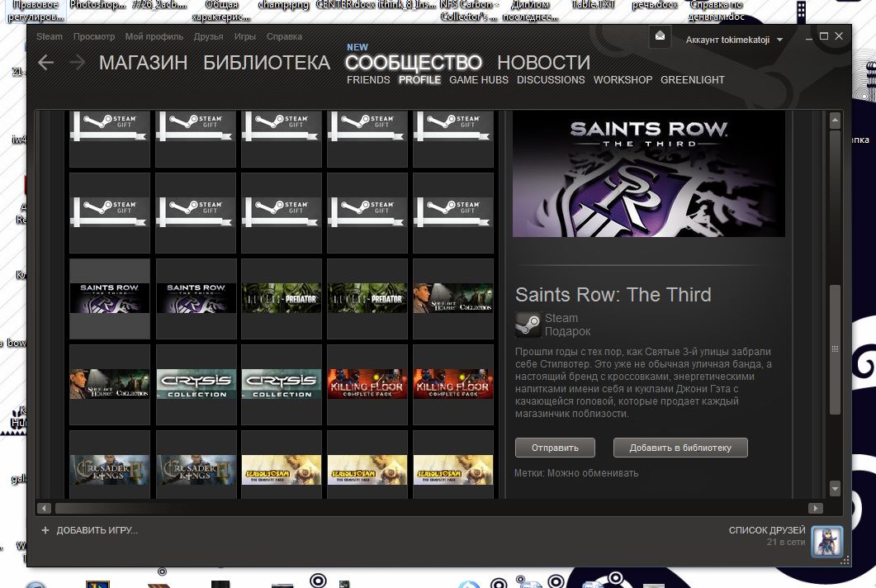Click the plus icon before ДОБАВИТЬ ИГРУ
Screen dimensions: 876x588
tap(45, 530)
